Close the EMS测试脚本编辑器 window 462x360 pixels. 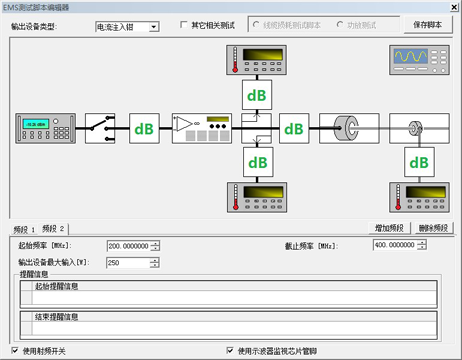point(454,7)
